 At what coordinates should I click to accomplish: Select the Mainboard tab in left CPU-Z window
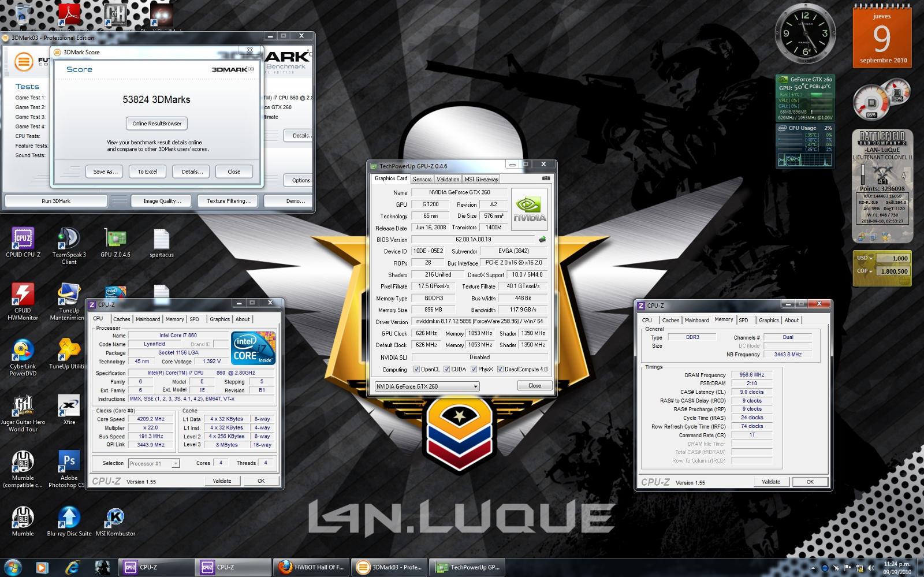click(148, 319)
